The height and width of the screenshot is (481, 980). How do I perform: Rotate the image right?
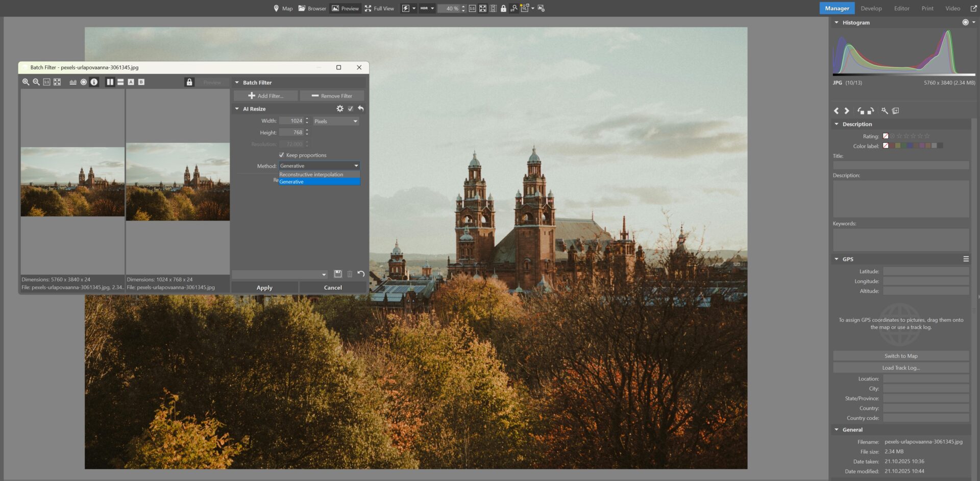[x=871, y=111]
